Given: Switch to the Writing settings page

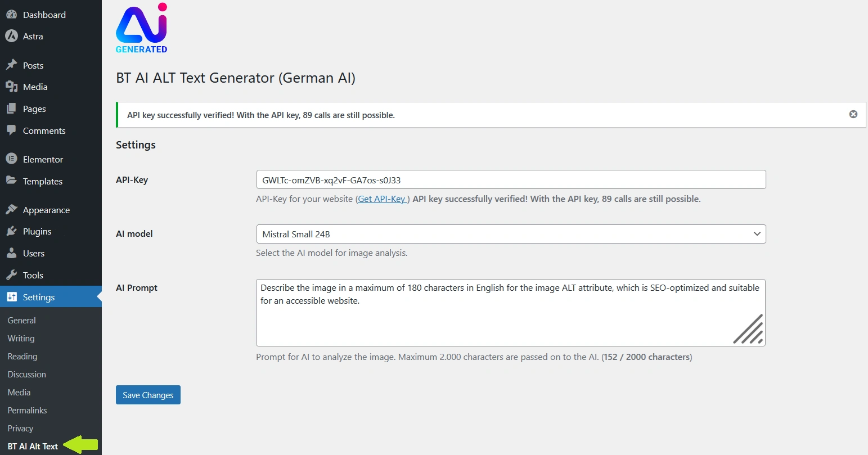Looking at the screenshot, I should (21, 338).
